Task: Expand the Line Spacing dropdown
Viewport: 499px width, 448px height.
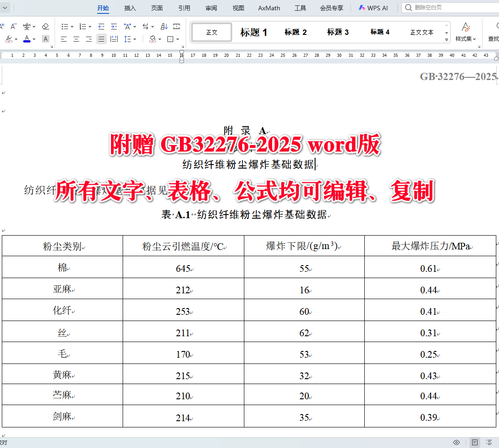Action: pyautogui.click(x=134, y=39)
